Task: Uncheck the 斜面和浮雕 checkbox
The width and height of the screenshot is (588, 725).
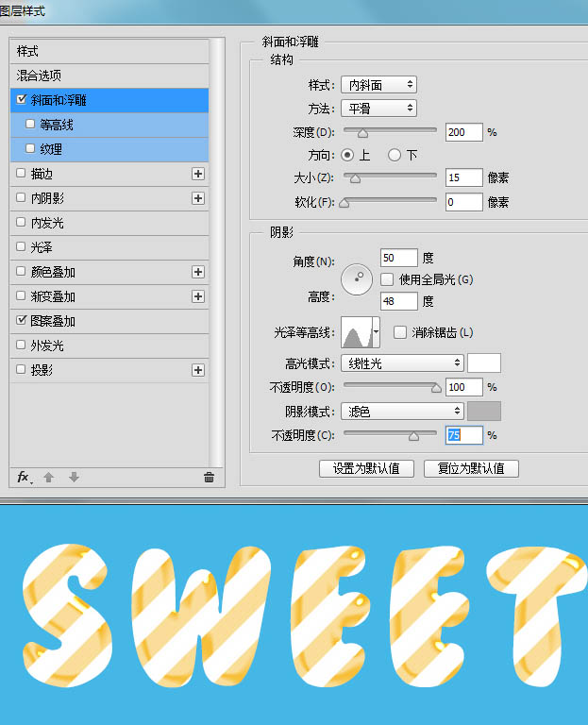Action: coord(22,99)
